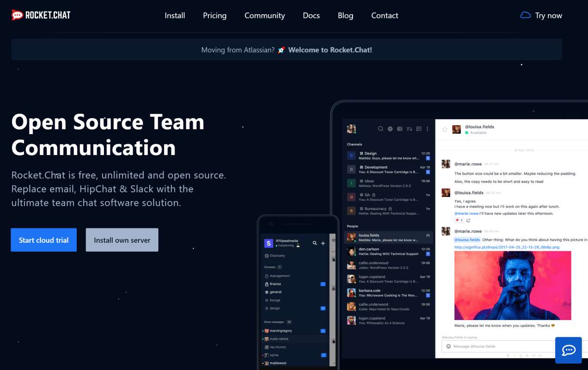Select the Ideas channel
The width and height of the screenshot is (588, 370).
coord(389,183)
